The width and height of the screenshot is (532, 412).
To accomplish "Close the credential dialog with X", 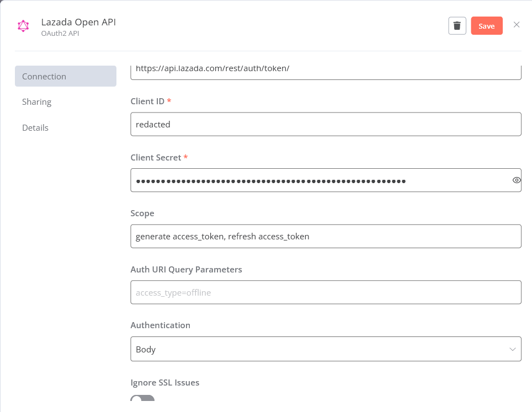I will (517, 25).
